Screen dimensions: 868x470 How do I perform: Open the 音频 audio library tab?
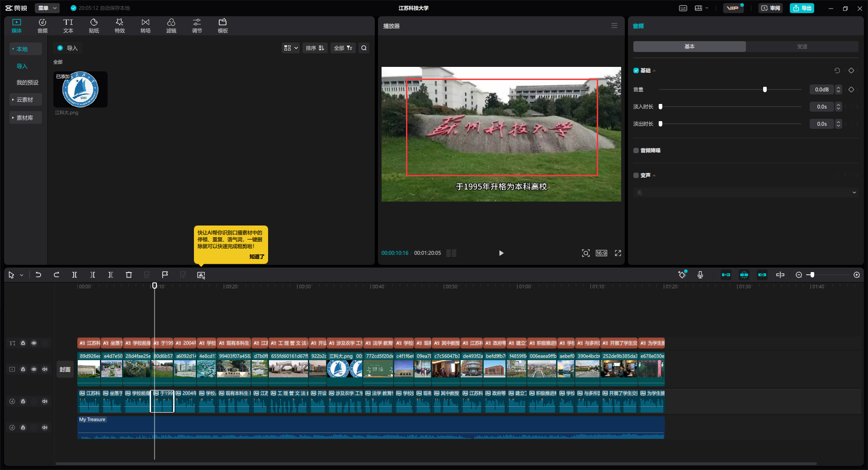[42, 26]
